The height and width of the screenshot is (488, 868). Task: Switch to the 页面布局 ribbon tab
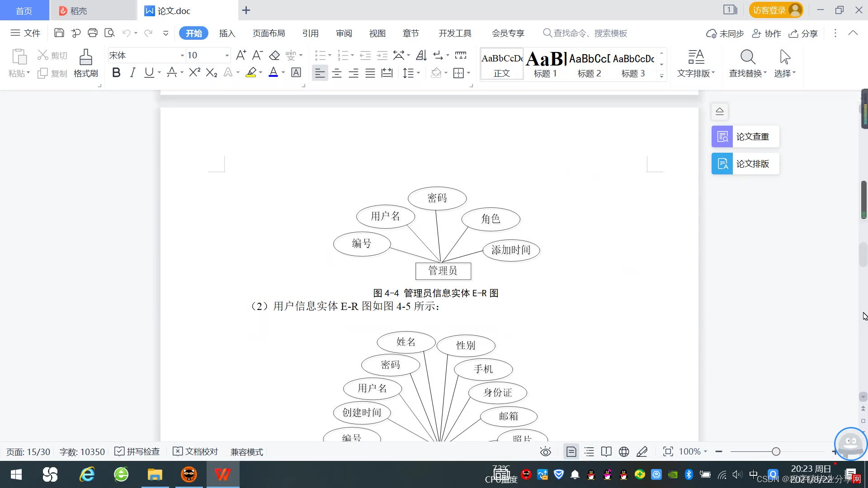269,33
